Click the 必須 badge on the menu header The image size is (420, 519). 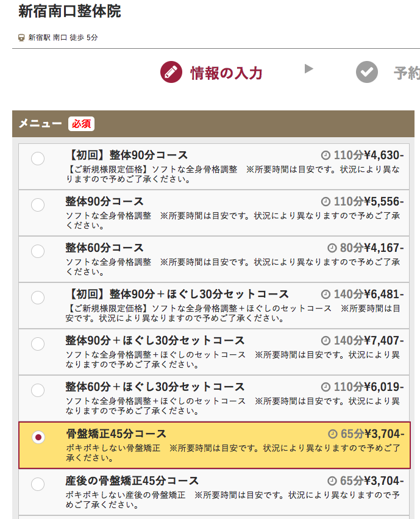81,124
